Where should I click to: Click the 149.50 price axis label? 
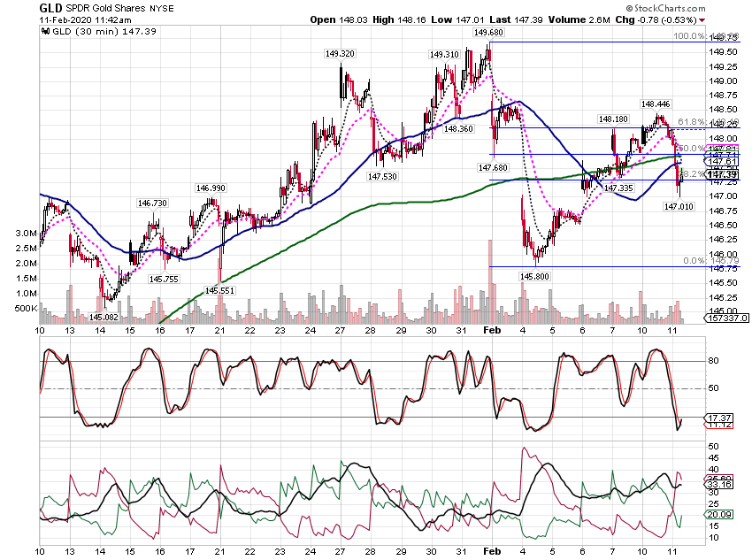723,52
